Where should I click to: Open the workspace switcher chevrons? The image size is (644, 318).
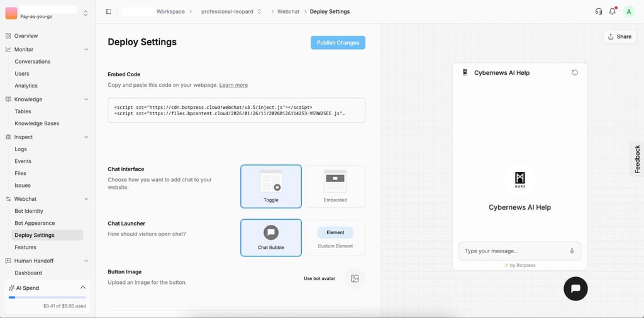click(86, 13)
